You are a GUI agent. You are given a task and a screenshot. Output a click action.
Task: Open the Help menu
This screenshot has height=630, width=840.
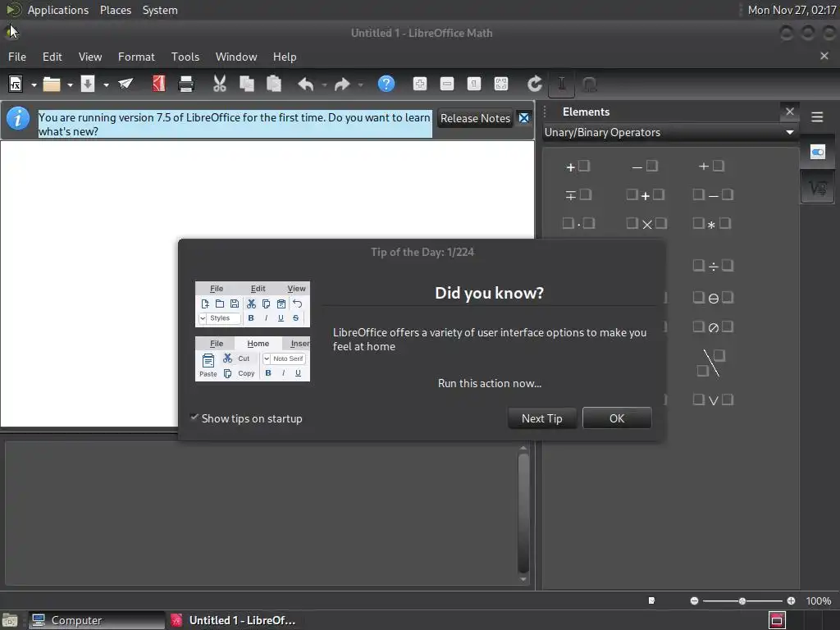tap(285, 57)
